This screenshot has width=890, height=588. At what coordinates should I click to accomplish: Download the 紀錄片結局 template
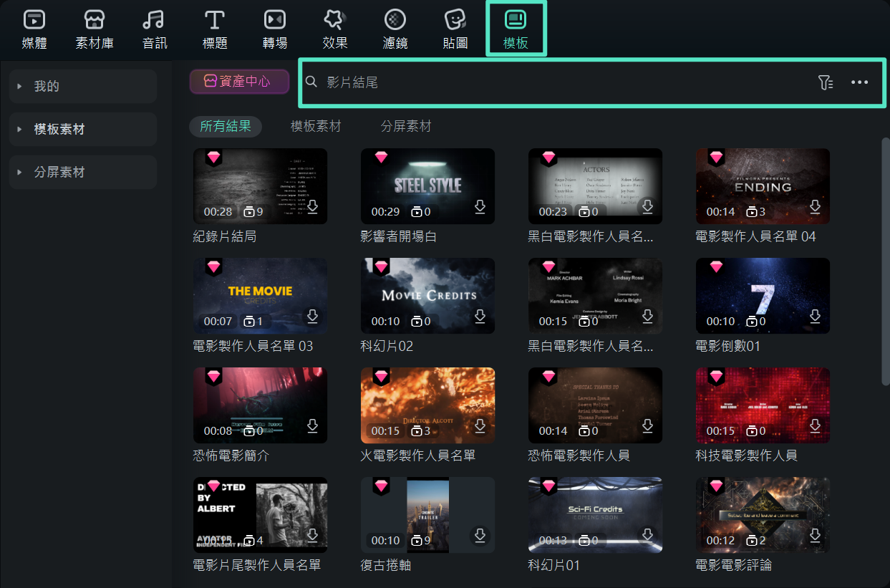(x=312, y=207)
